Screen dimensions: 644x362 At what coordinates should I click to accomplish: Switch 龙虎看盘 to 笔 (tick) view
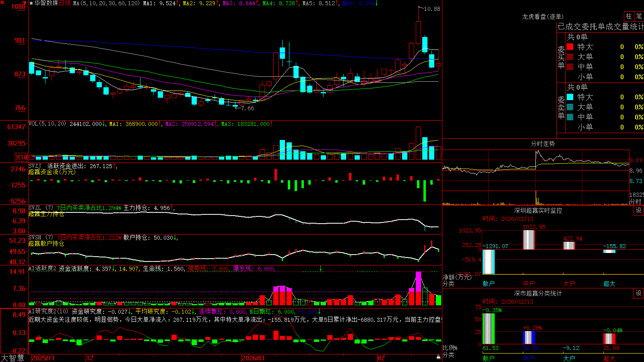point(639,16)
